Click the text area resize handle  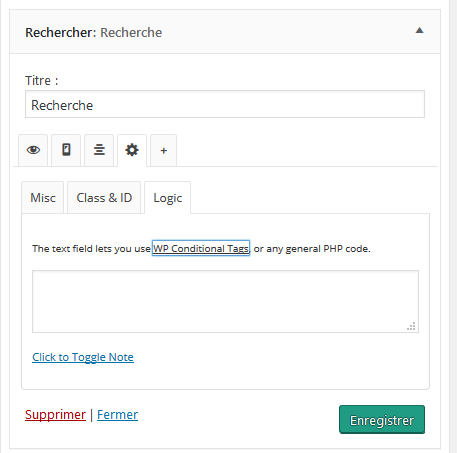click(x=412, y=326)
